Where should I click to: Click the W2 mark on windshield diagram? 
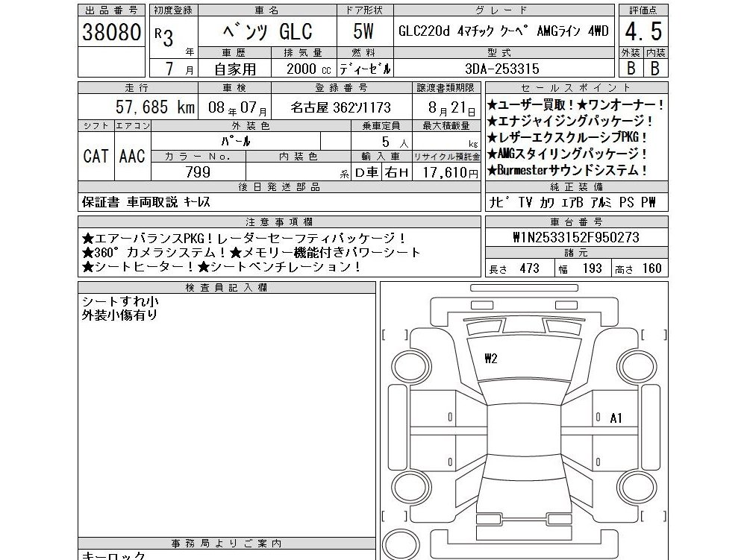pyautogui.click(x=491, y=358)
